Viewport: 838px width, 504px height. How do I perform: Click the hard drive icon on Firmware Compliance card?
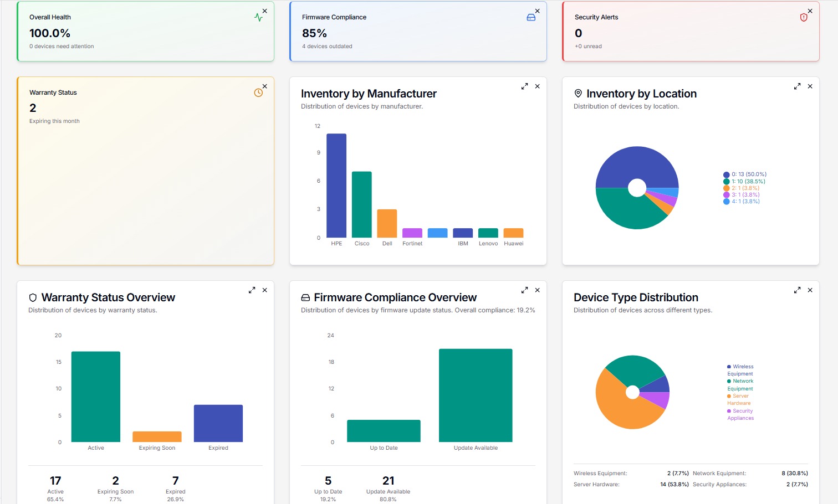[x=532, y=17]
